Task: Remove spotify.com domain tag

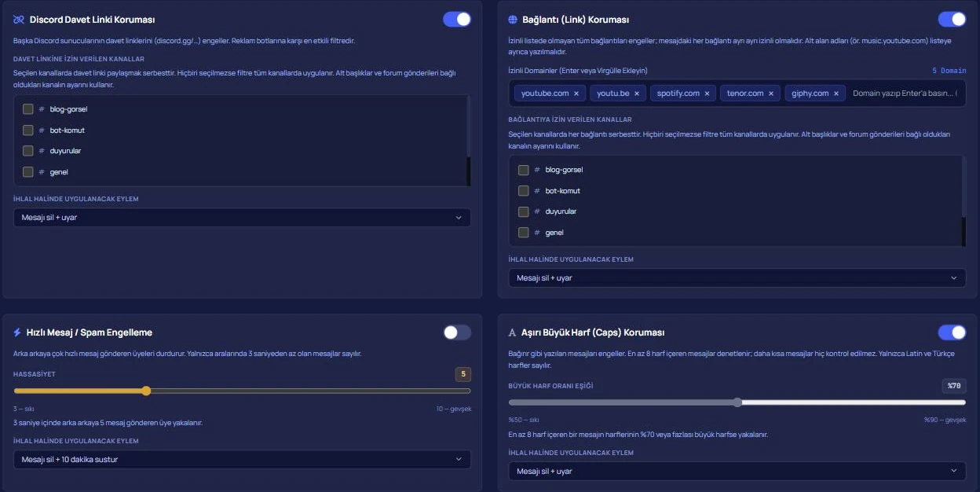Action: coord(707,94)
